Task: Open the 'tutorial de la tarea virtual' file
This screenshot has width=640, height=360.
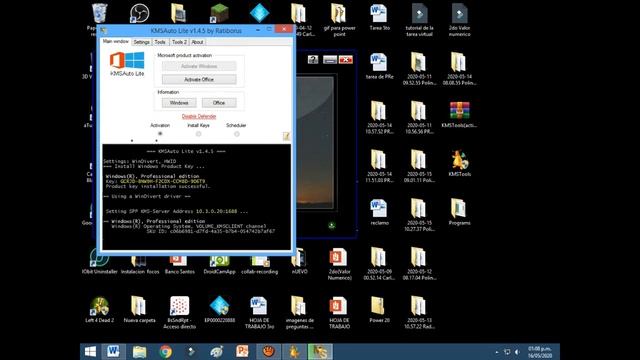Action: 419,13
